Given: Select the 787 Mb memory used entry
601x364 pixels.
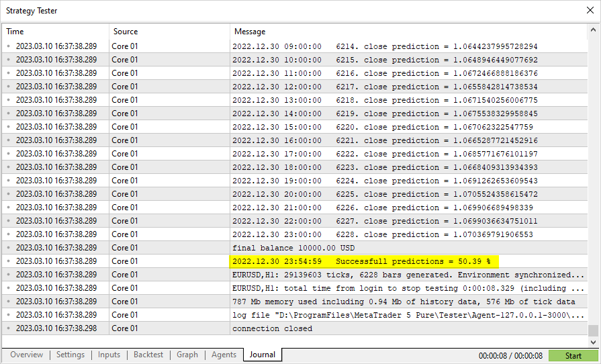Looking at the screenshot, I should pos(403,302).
